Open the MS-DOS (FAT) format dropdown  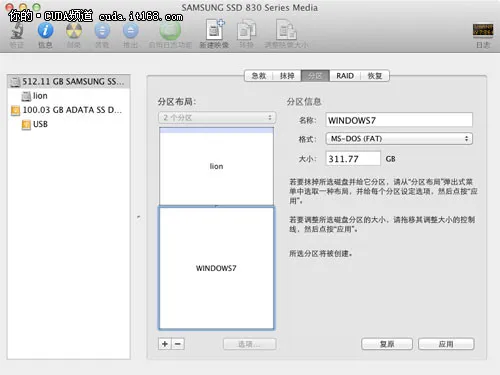[x=399, y=139]
